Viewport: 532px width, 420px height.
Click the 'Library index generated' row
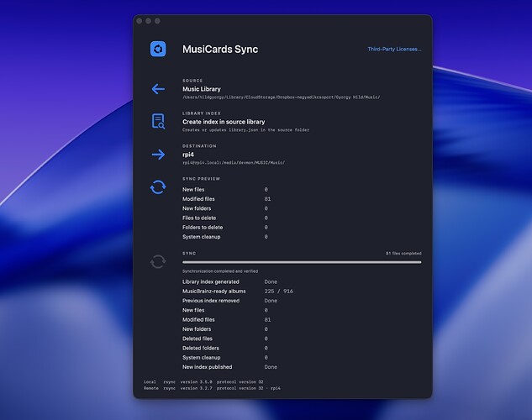pyautogui.click(x=230, y=281)
